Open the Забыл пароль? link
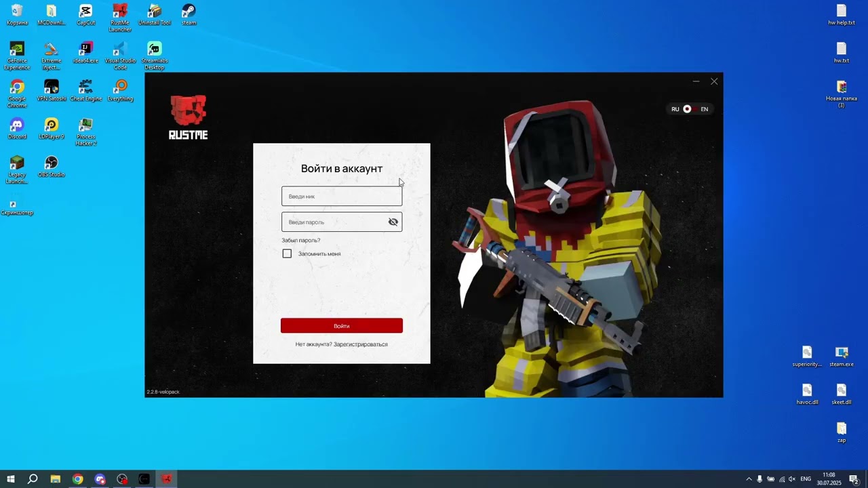The width and height of the screenshot is (868, 488). point(301,240)
